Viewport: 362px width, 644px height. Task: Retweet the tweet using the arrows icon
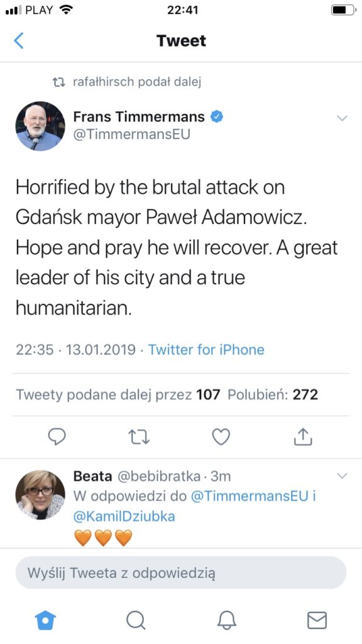tap(139, 438)
